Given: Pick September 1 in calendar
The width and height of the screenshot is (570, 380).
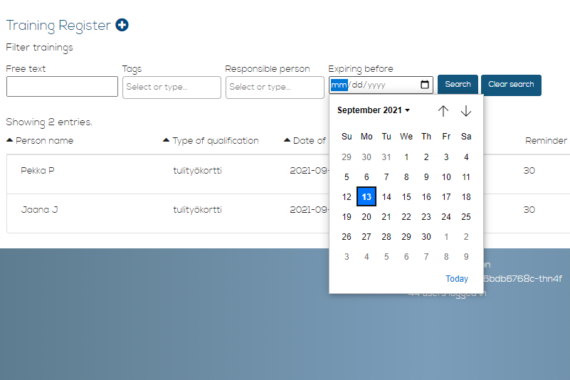Looking at the screenshot, I should 406,157.
